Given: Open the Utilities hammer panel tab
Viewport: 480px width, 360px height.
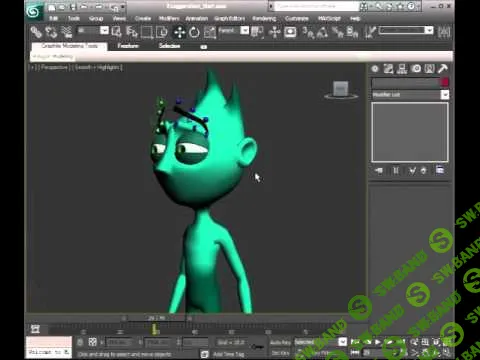Looking at the screenshot, I should pyautogui.click(x=443, y=69).
